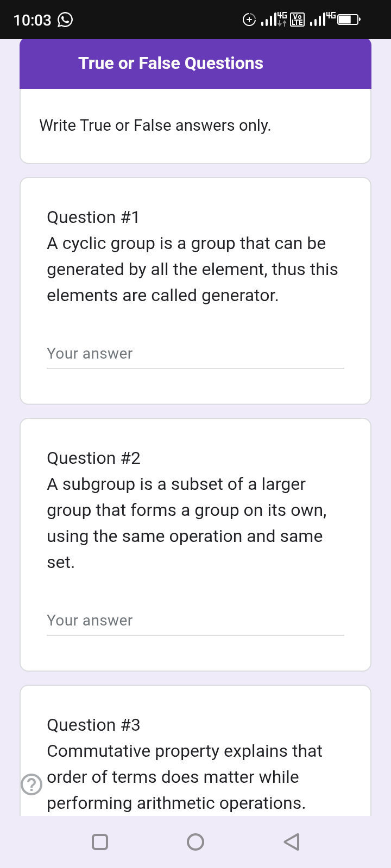Tap the Question #1 heading

(93, 217)
